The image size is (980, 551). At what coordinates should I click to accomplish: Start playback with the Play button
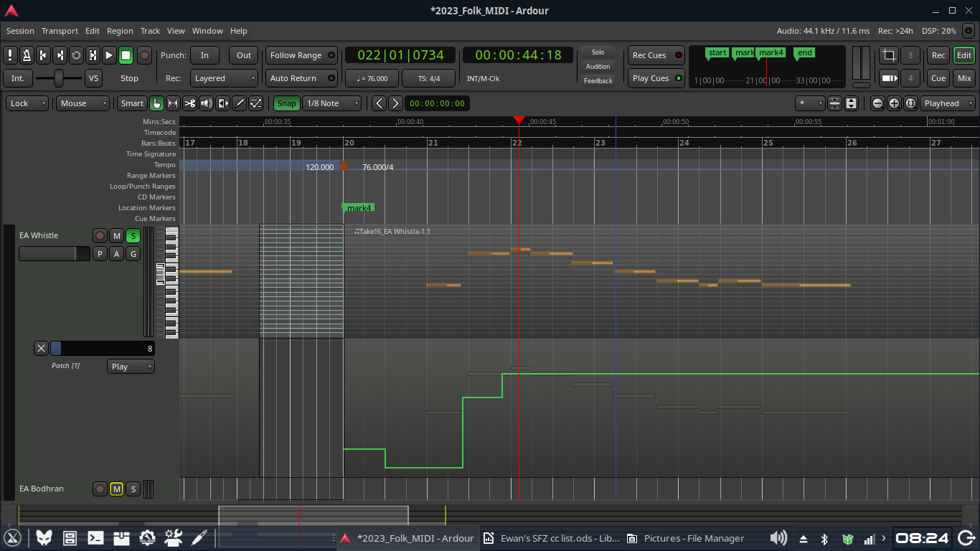[109, 55]
